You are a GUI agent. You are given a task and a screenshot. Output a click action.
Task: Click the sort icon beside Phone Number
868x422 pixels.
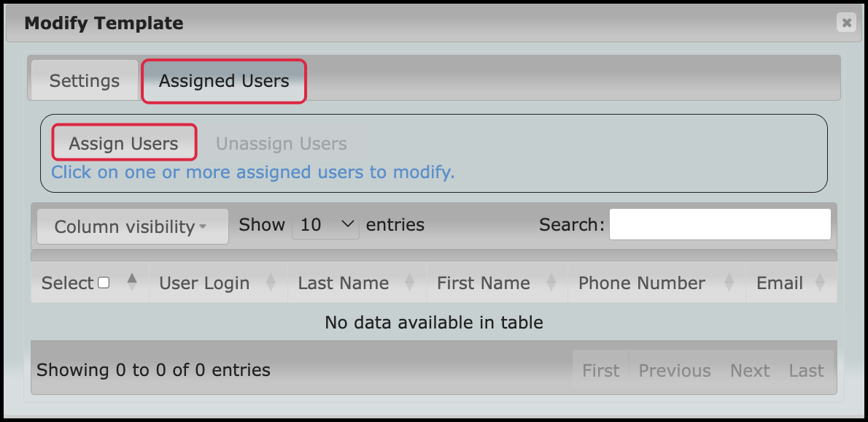click(x=729, y=283)
